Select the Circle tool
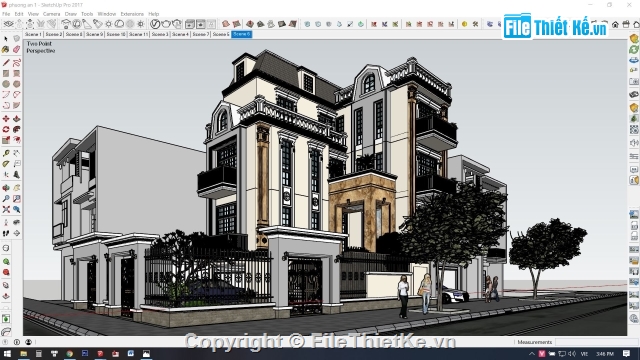Viewport: 640px width, 360px height. click(6, 84)
